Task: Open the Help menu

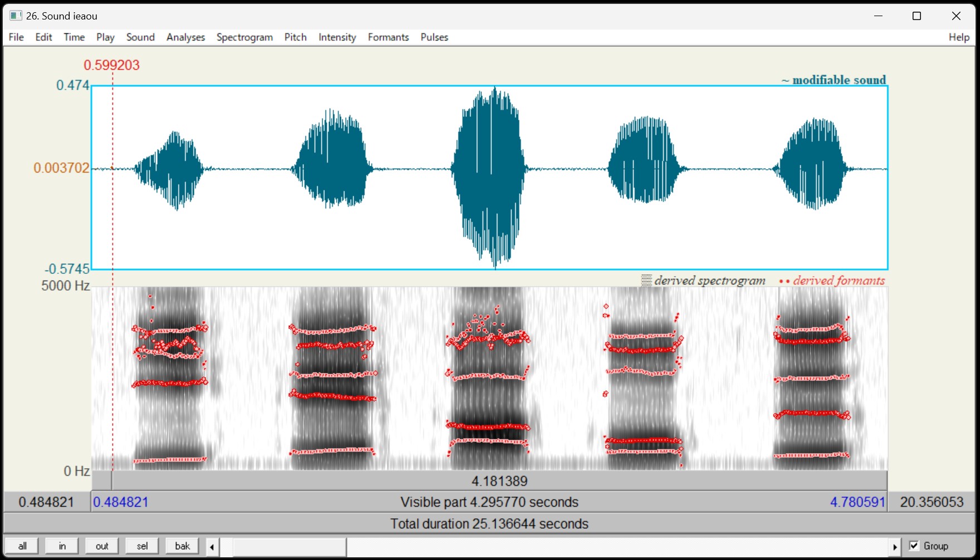Action: [x=959, y=37]
